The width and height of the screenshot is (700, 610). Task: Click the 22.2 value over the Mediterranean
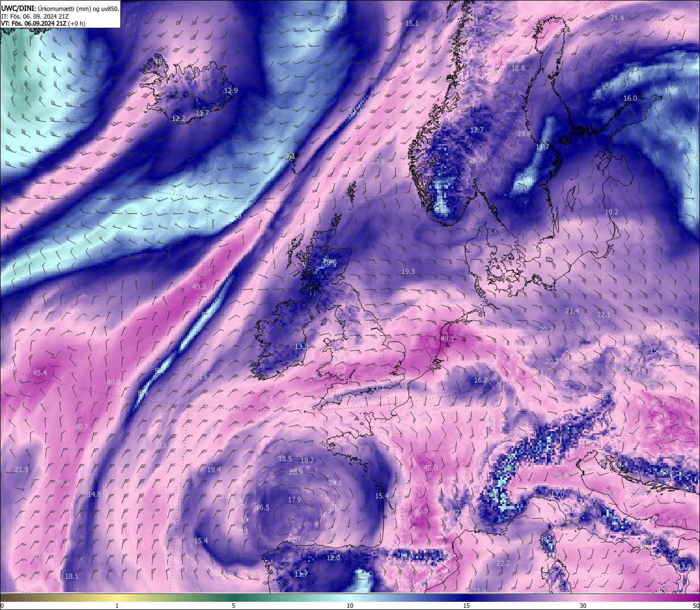tap(503, 563)
